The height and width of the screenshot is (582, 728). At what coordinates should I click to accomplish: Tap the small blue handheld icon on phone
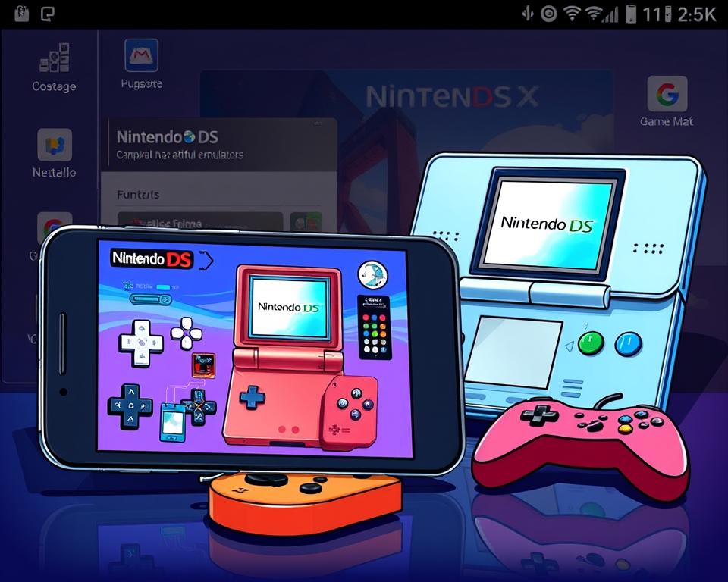[x=173, y=422]
